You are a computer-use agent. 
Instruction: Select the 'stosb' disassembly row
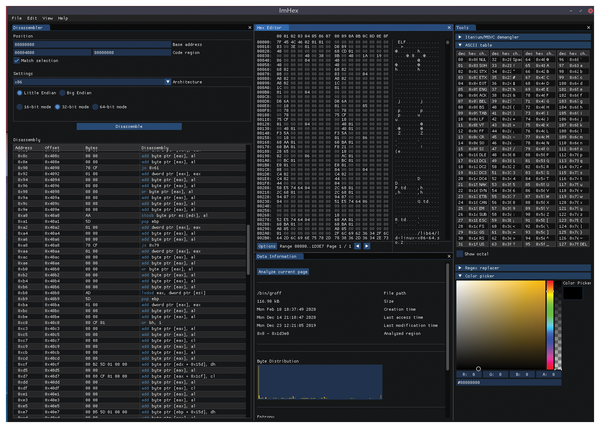(130, 215)
